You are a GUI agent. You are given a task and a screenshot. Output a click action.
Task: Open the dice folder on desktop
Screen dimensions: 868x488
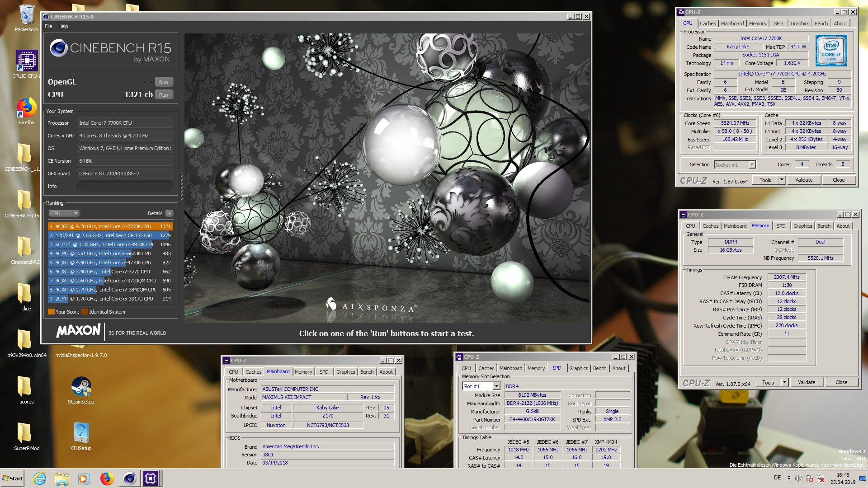(26, 297)
